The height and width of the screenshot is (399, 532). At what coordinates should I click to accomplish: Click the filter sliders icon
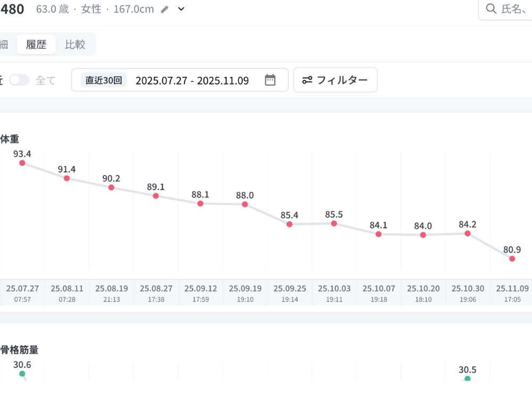point(307,80)
